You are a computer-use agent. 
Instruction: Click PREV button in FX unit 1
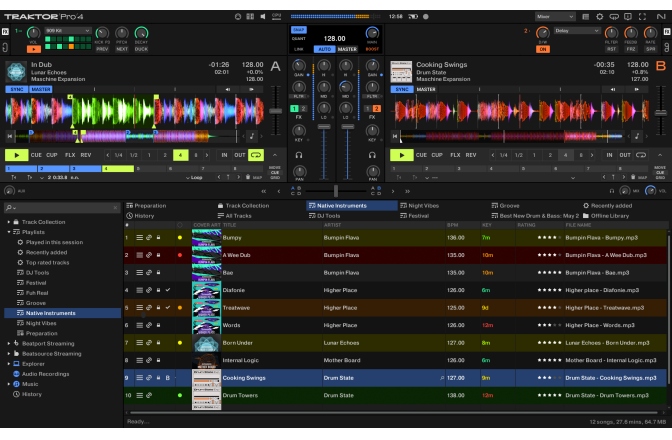(102, 49)
